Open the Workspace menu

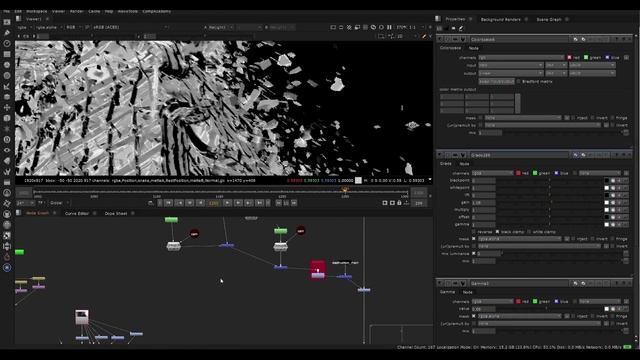click(37, 11)
